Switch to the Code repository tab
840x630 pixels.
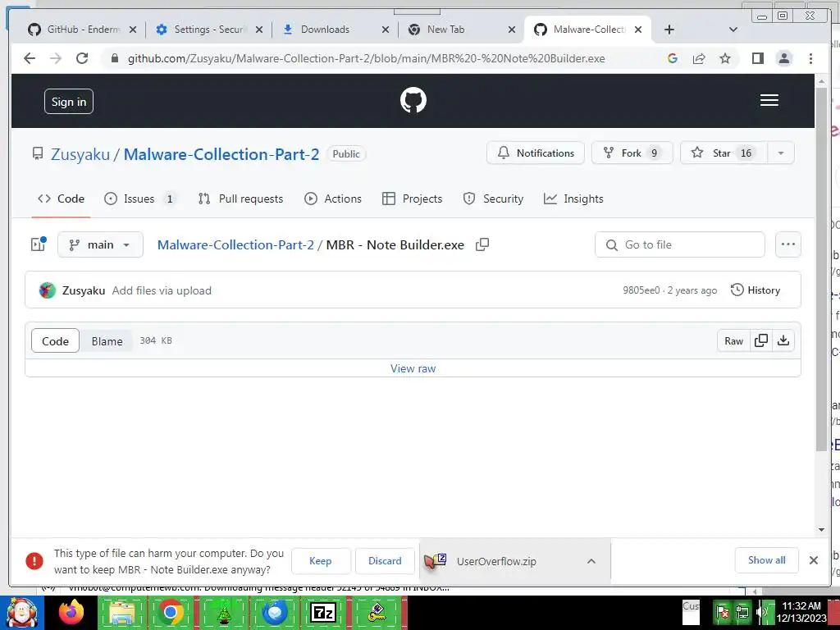coord(61,199)
